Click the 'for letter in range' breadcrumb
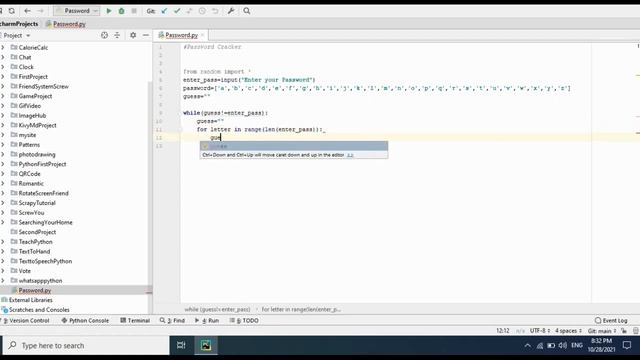Viewport: 640px width, 360px height. click(301, 309)
